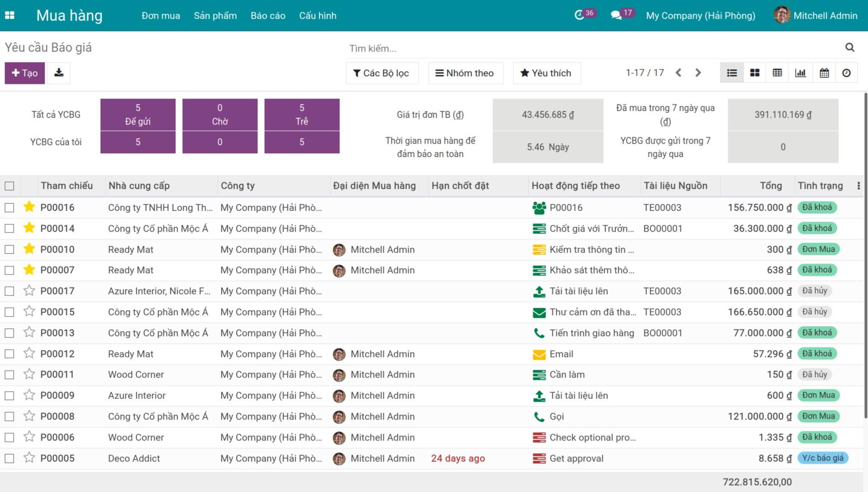Star the P00017 order as favorite
Screen dimensions: 868x492
click(29, 291)
